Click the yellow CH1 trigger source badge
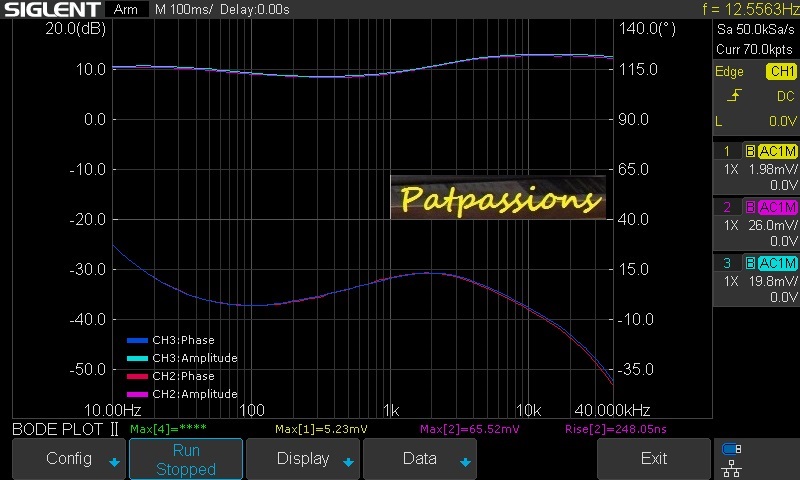 (780, 72)
